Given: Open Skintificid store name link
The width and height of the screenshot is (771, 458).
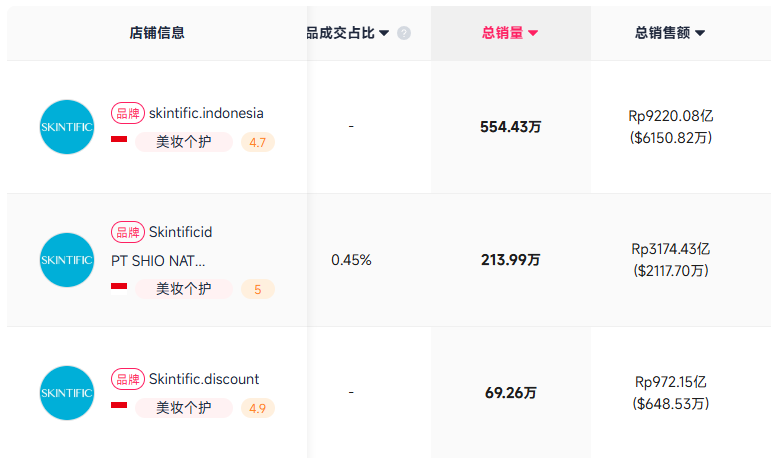Looking at the screenshot, I should pyautogui.click(x=180, y=232).
